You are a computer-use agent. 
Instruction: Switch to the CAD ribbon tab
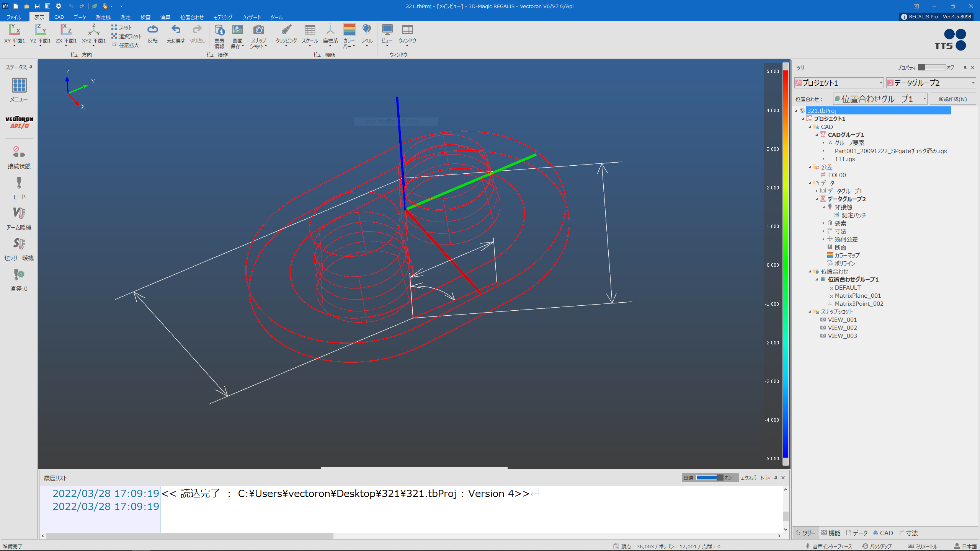tap(59, 17)
